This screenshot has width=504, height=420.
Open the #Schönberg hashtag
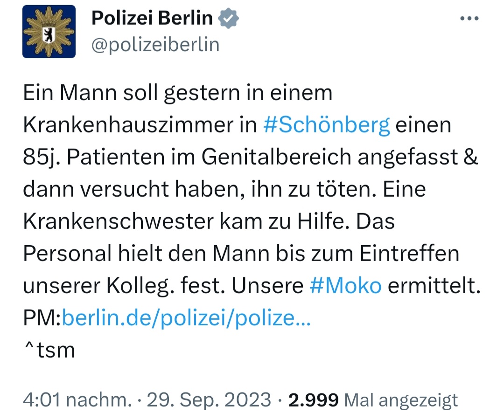click(x=326, y=126)
